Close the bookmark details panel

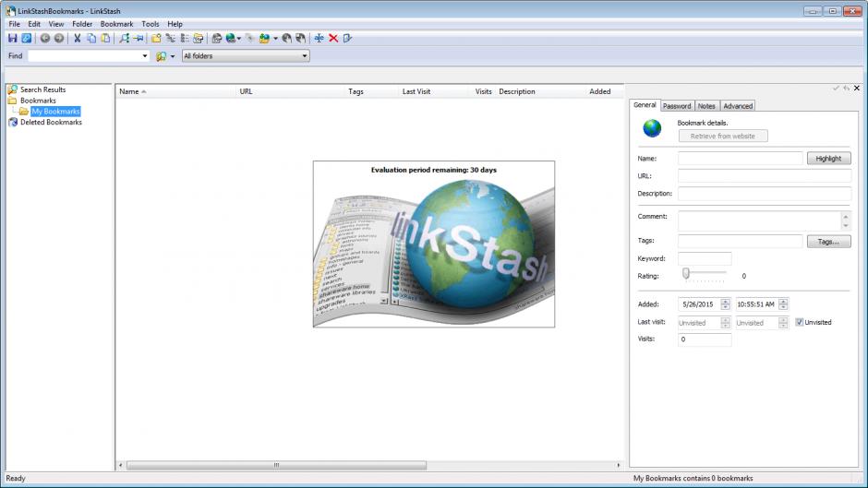pyautogui.click(x=856, y=88)
